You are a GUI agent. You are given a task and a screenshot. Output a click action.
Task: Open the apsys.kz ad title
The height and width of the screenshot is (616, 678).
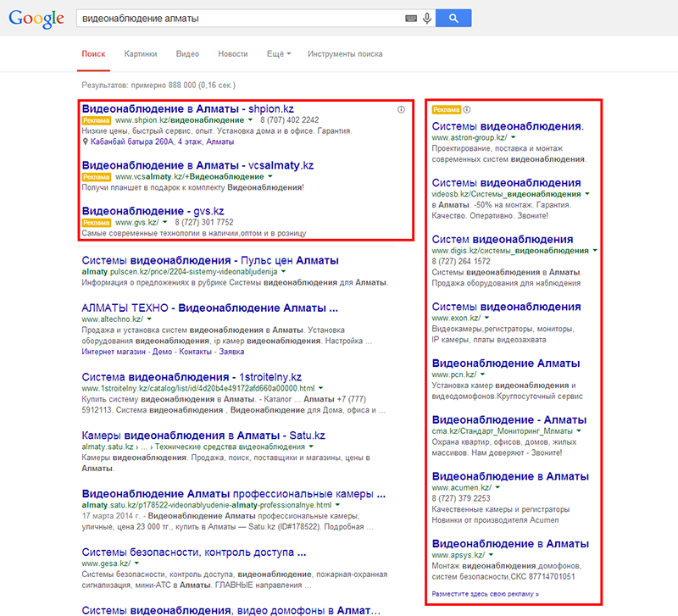pos(510,544)
